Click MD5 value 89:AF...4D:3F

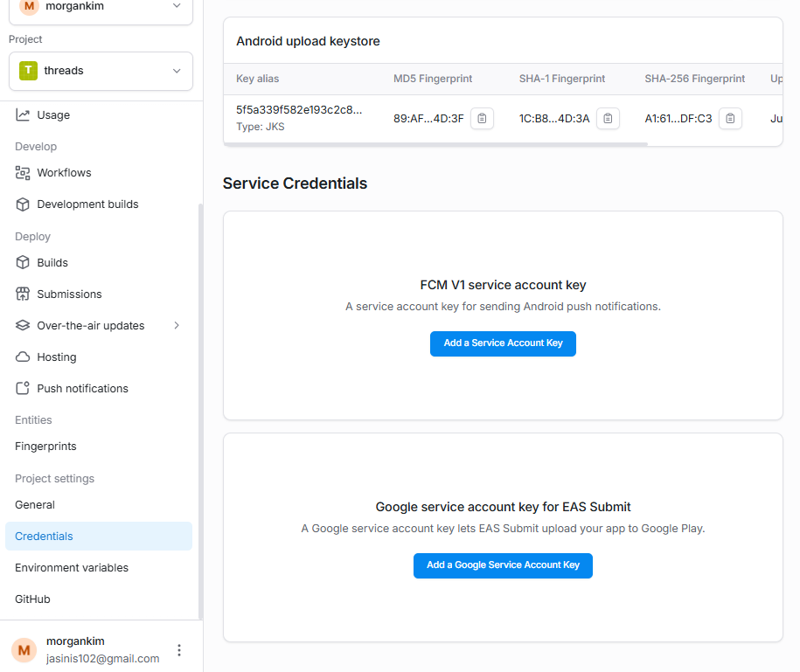428,119
